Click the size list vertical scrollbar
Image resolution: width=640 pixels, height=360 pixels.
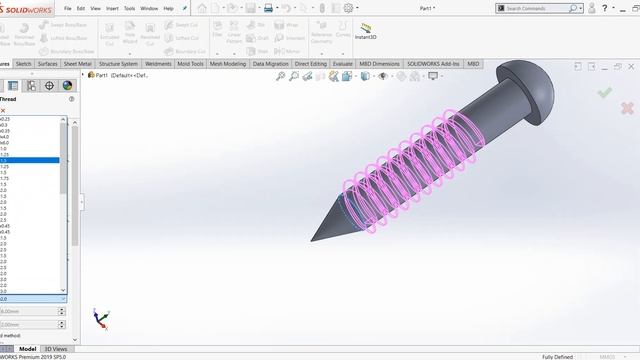(x=63, y=159)
